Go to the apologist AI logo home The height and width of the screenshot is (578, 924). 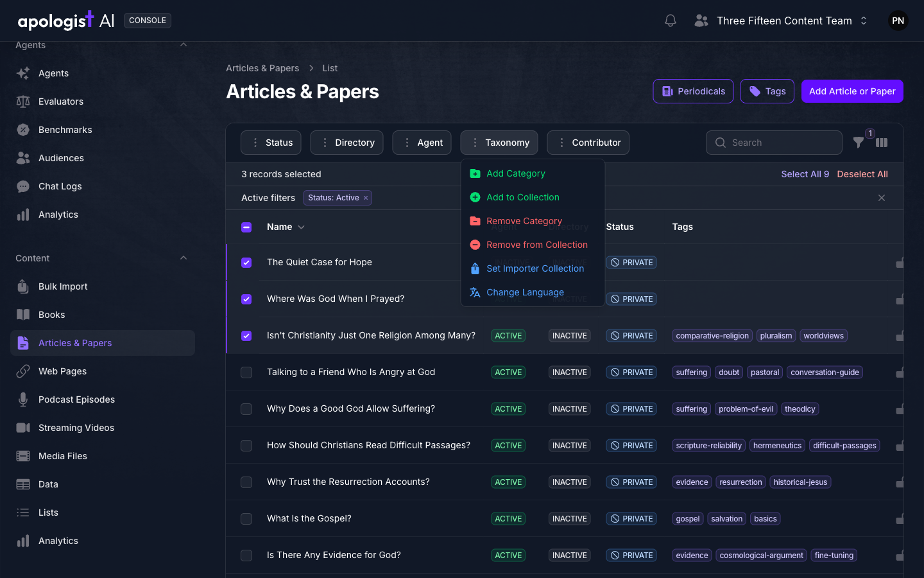coord(66,21)
